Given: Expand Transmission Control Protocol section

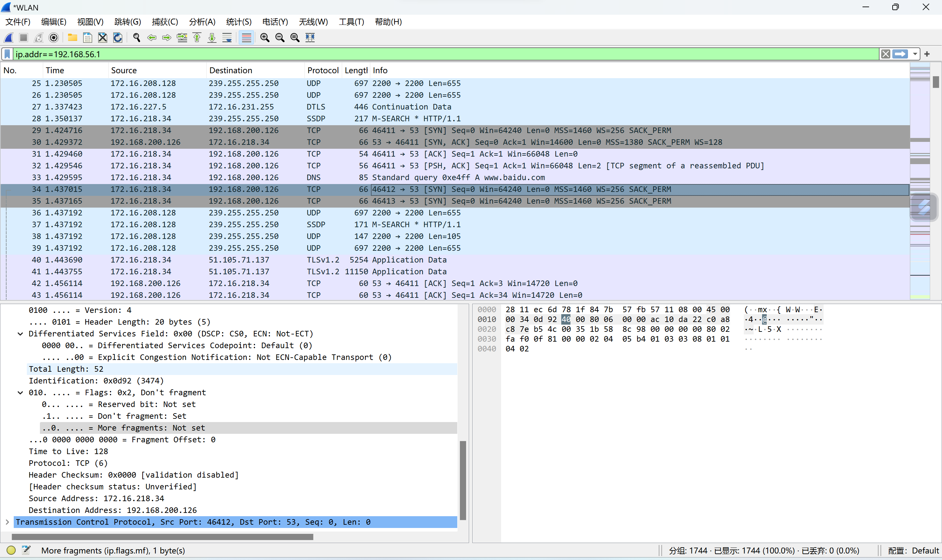Looking at the screenshot, I should (x=7, y=522).
